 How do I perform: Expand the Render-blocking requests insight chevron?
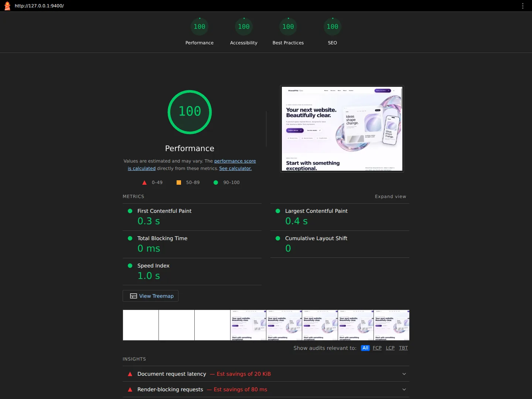[404, 389]
